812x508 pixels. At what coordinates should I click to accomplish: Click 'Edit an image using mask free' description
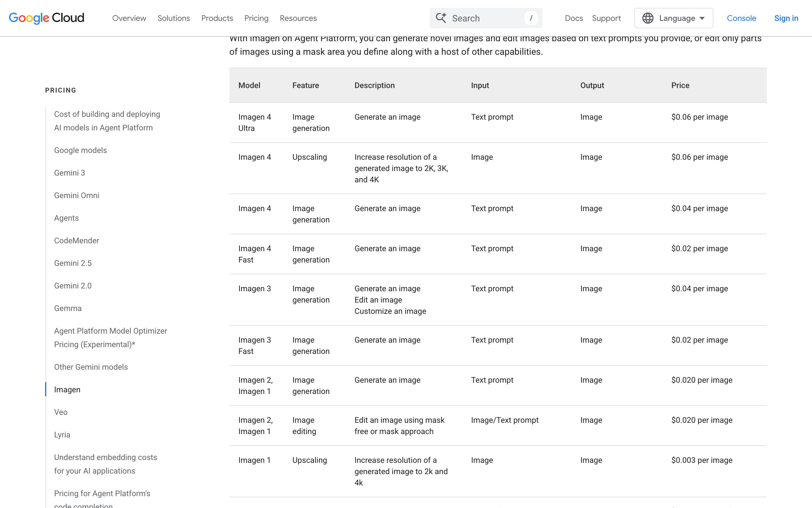[x=399, y=426]
